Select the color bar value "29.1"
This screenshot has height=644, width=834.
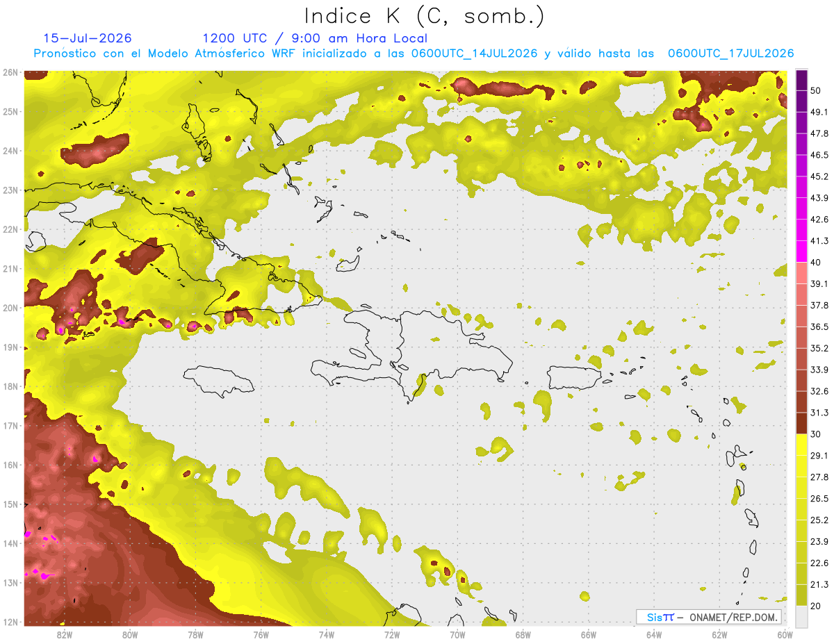[820, 455]
